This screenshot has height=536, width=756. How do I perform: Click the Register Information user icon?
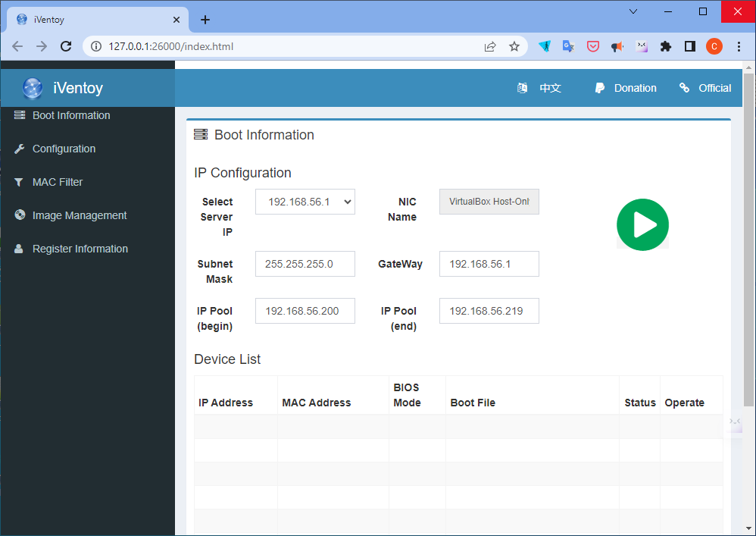[x=19, y=249]
